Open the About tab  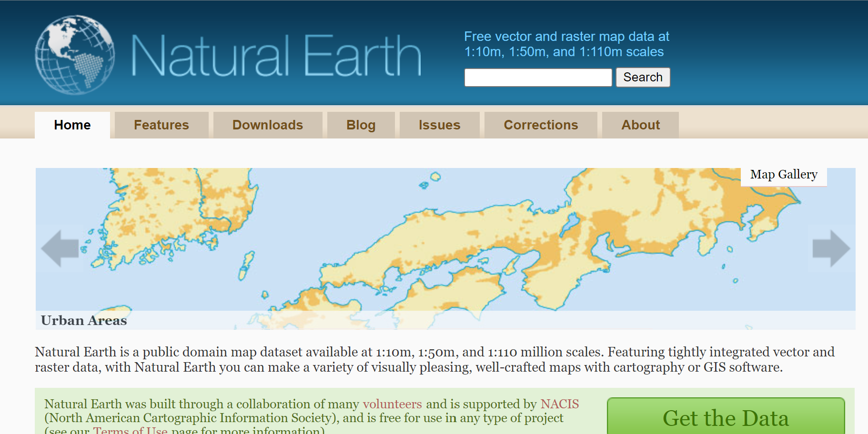[x=640, y=125]
